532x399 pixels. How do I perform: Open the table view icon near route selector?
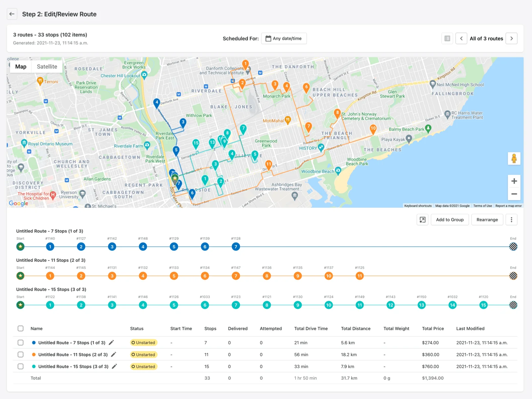(x=447, y=39)
